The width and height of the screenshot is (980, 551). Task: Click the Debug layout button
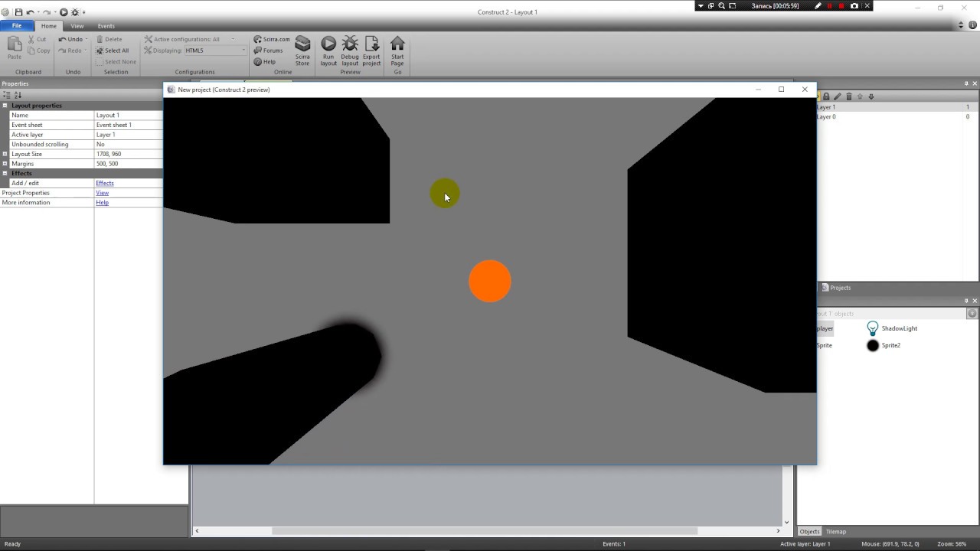pos(350,51)
